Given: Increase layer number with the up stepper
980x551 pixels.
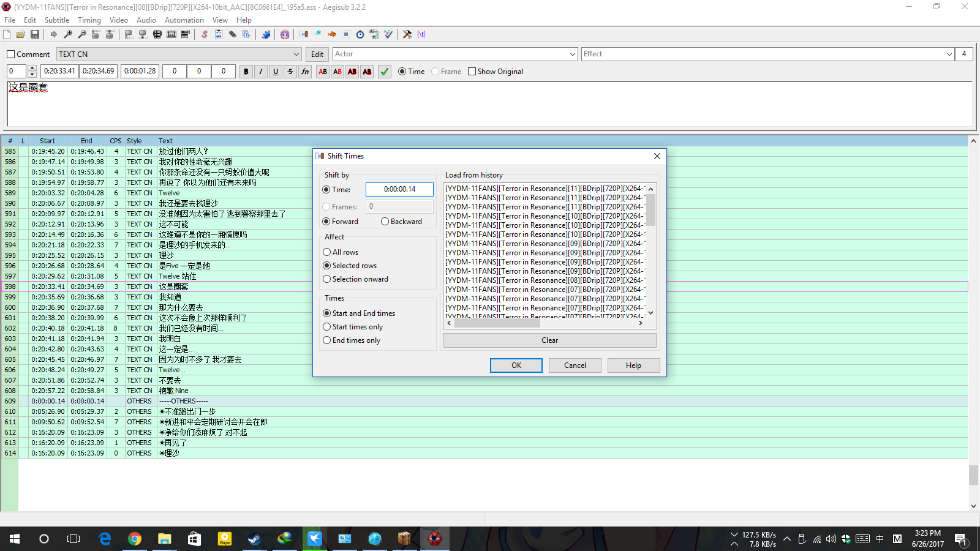Looking at the screenshot, I should pyautogui.click(x=32, y=68).
